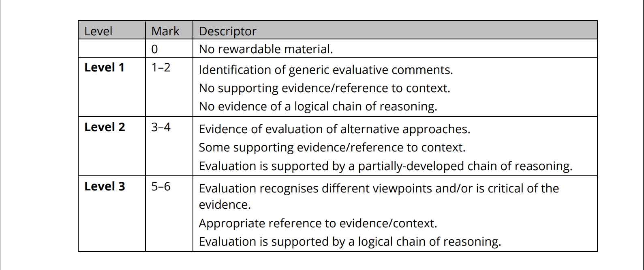Image resolution: width=644 pixels, height=270 pixels.
Task: Click the mark value "0" cell
Action: point(154,49)
